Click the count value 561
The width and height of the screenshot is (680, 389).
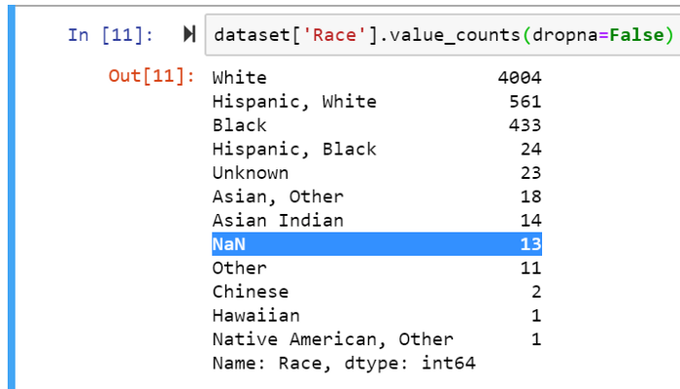[x=525, y=102]
